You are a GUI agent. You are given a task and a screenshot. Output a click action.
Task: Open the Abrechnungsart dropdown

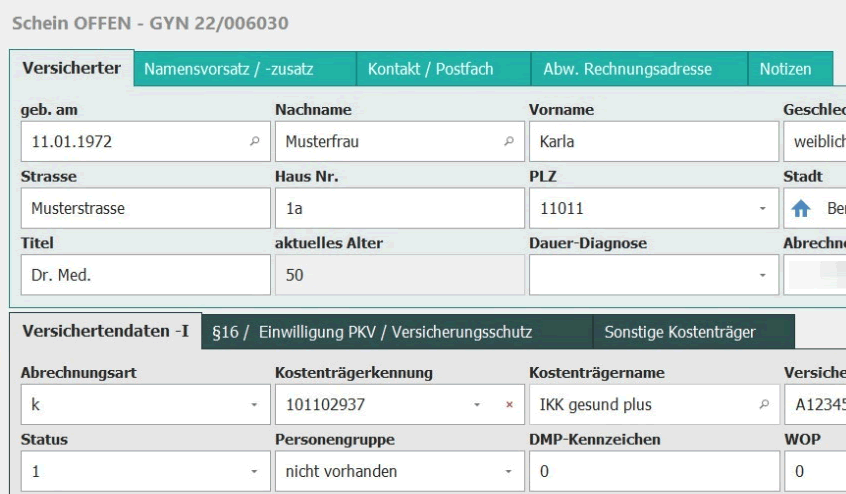[x=253, y=404]
